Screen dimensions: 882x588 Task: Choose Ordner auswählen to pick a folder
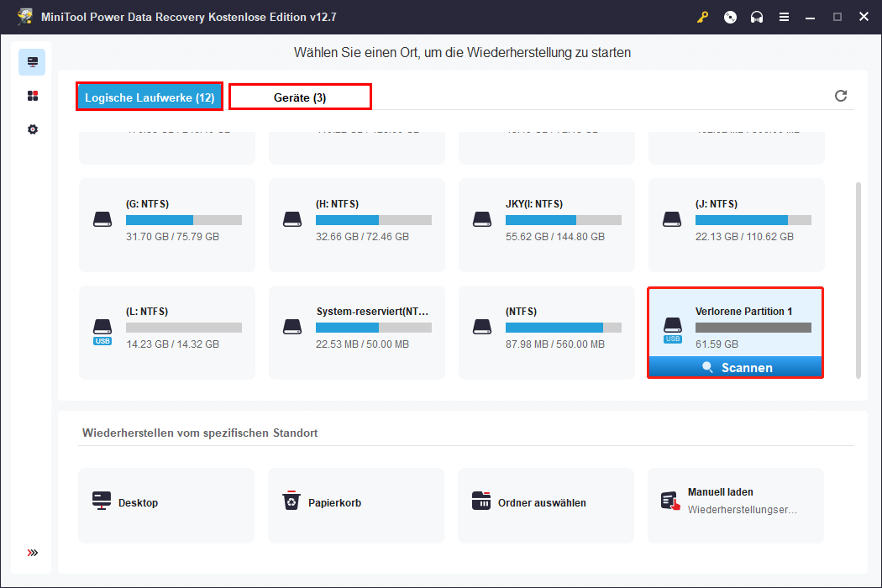545,505
